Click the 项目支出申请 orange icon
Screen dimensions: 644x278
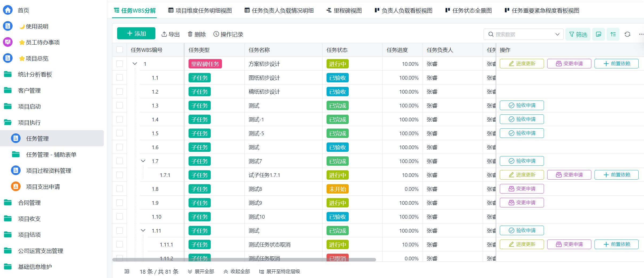coord(16,187)
